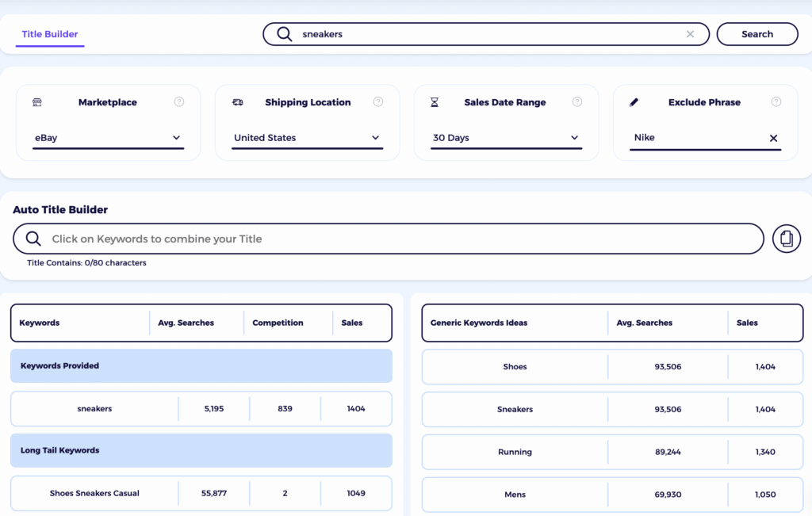The image size is (812, 516).
Task: Open the Marketplace help tooltip icon
Action: [179, 101]
